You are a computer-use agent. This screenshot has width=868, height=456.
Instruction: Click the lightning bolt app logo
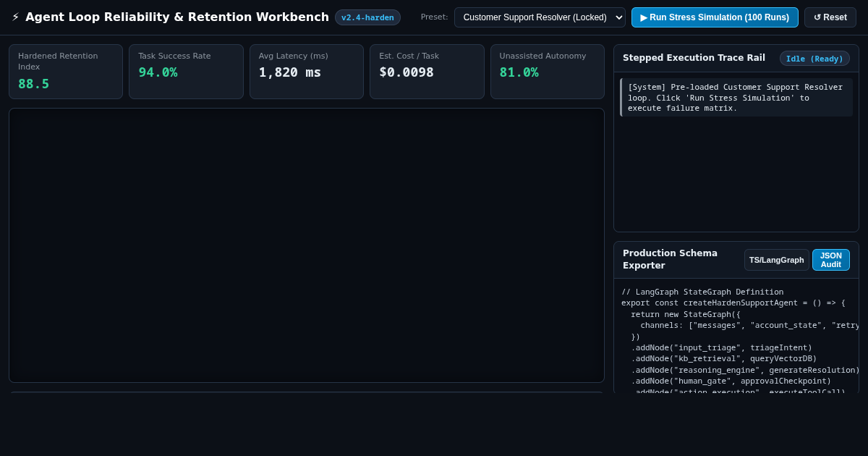pos(16,17)
